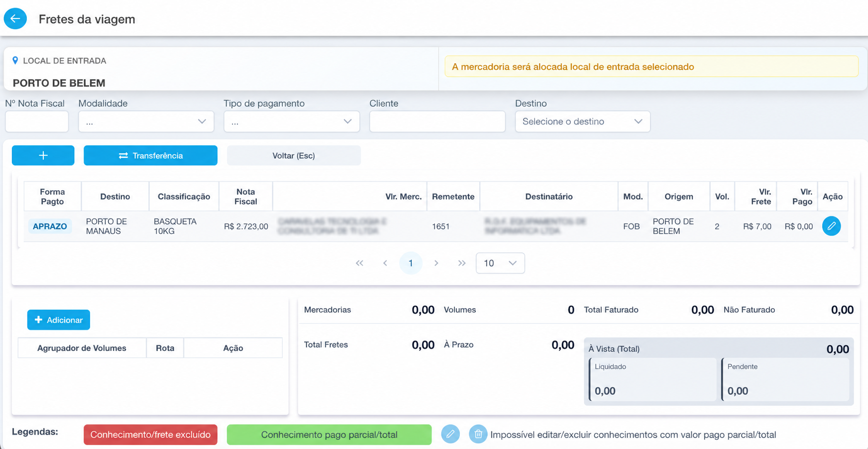Image resolution: width=868 pixels, height=449 pixels.
Task: Click the Transferência button
Action: tap(150, 155)
